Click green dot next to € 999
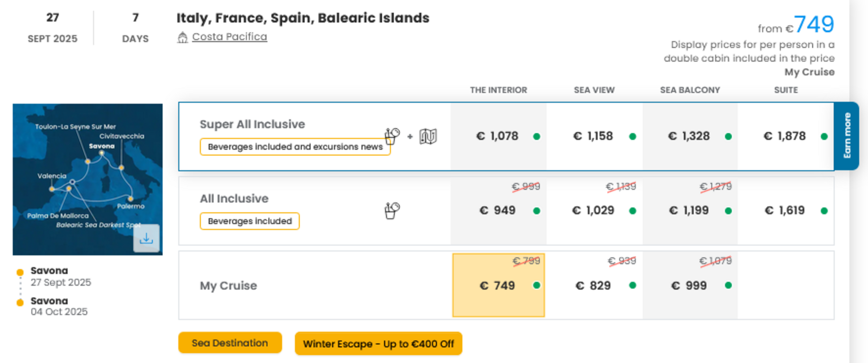Image resolution: width=868 pixels, height=363 pixels. [728, 285]
